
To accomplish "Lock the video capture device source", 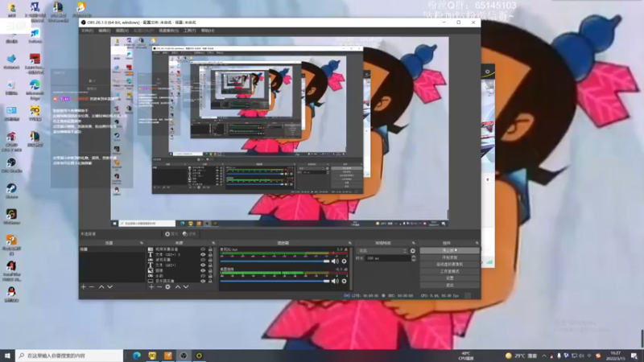I will click(210, 249).
